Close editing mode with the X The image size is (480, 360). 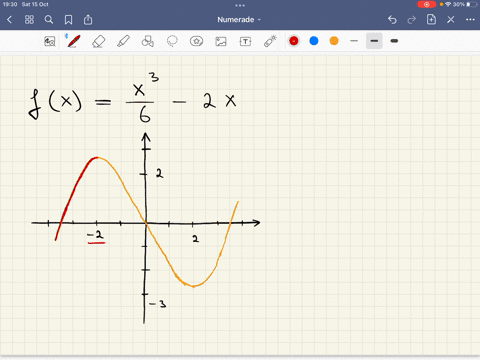tap(451, 20)
